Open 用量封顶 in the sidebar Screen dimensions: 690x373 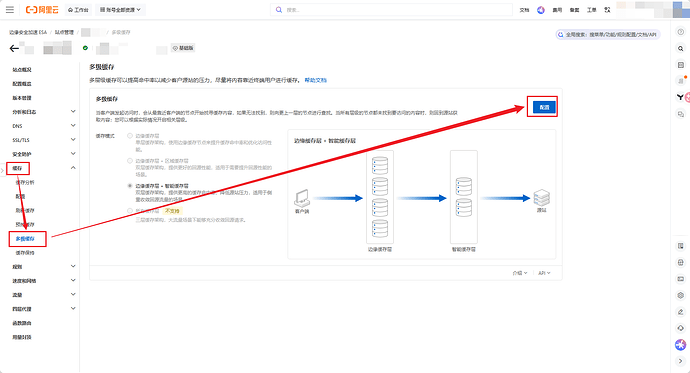[22, 337]
